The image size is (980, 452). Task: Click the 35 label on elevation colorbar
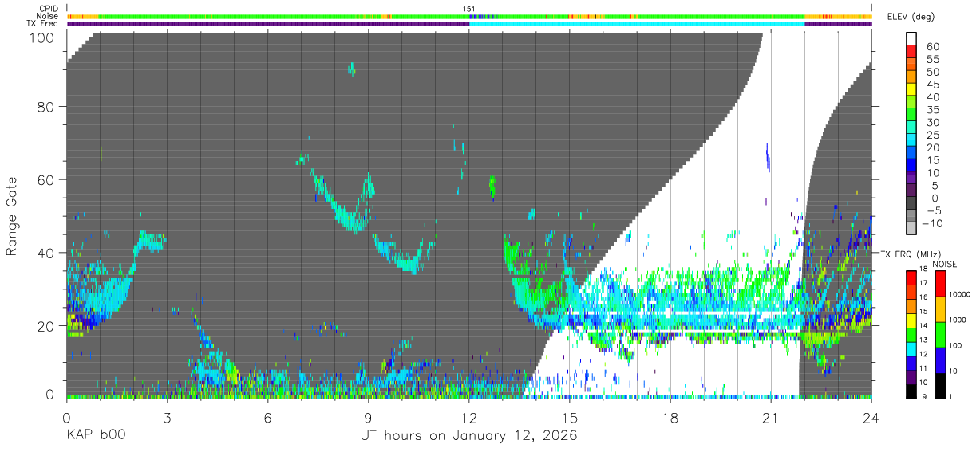[932, 110]
